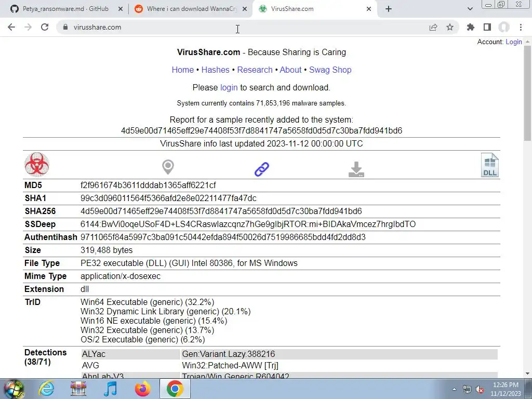Go to the Home link
This screenshot has width=532, height=399.
tap(182, 70)
